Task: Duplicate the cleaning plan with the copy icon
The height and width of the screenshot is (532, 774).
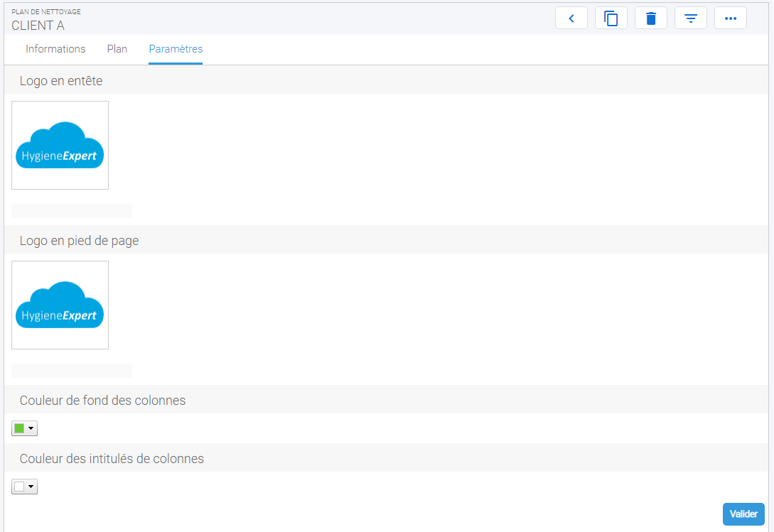Action: point(611,18)
